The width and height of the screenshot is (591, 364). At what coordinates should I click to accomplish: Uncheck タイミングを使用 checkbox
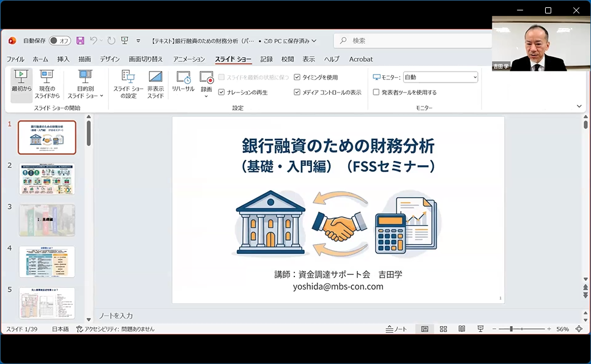click(x=297, y=78)
